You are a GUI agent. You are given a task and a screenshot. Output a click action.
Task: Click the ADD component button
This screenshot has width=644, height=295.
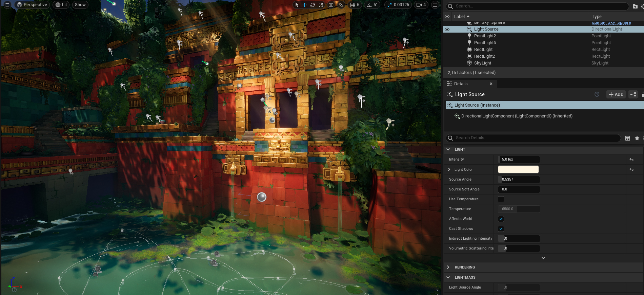point(616,94)
